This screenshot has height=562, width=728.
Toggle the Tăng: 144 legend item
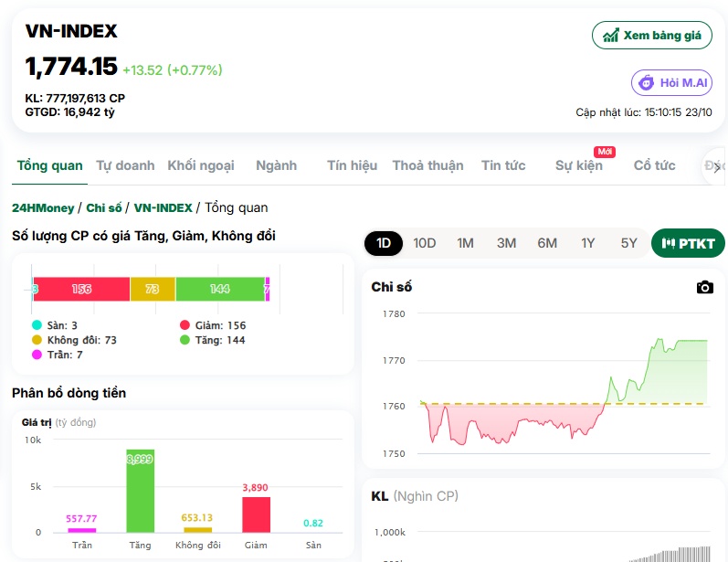click(x=213, y=340)
